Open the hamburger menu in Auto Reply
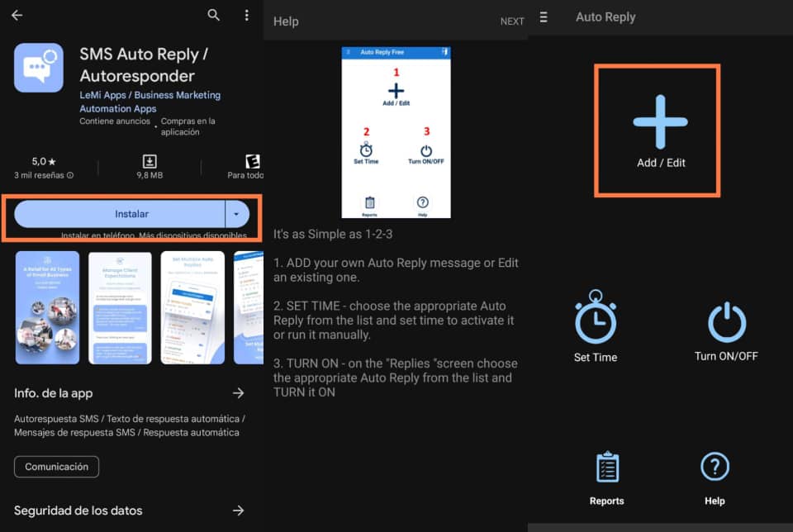This screenshot has height=532, width=793. (x=544, y=17)
